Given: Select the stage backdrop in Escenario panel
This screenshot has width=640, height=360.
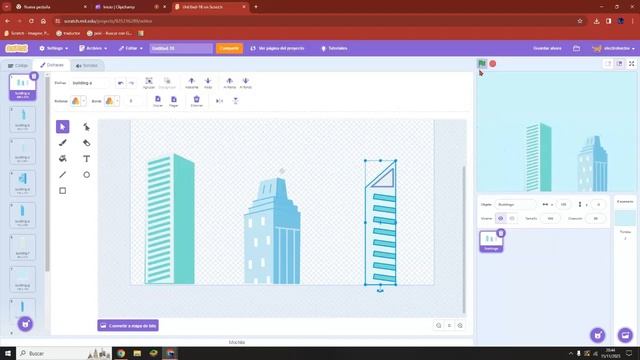Looking at the screenshot, I should [625, 218].
